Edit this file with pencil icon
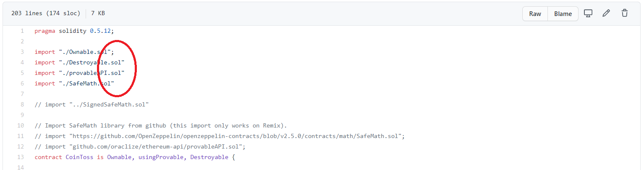The width and height of the screenshot is (644, 170). coord(606,13)
